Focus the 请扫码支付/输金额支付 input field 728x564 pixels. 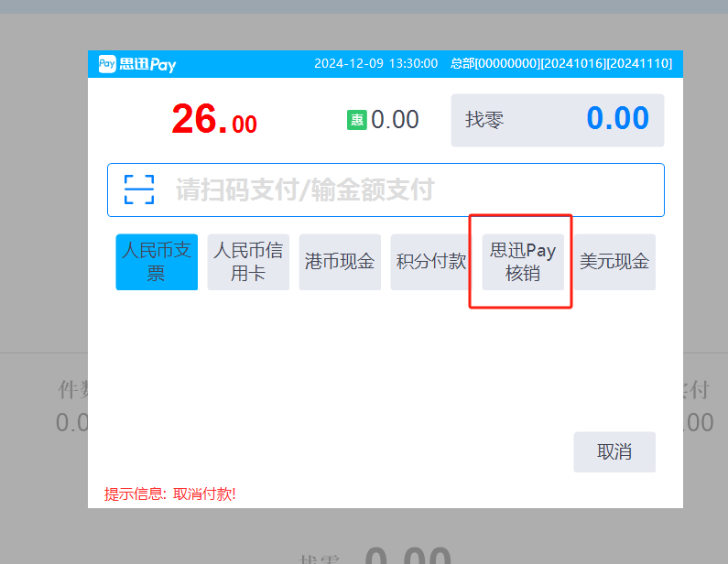pos(386,190)
